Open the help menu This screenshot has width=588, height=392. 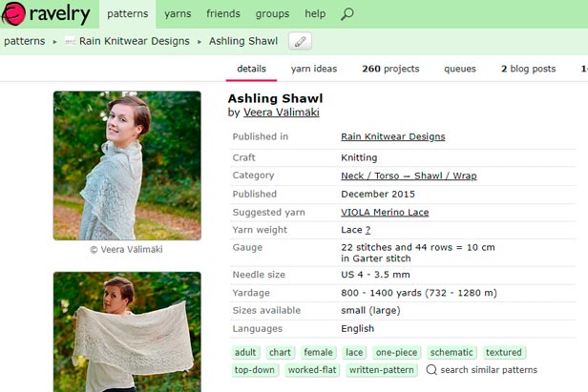pyautogui.click(x=315, y=14)
